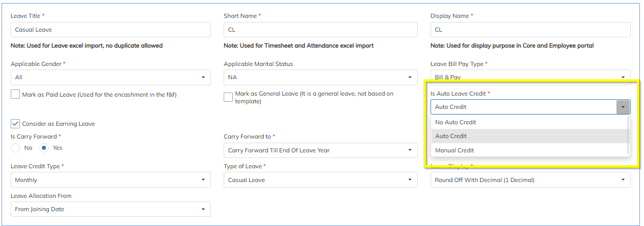Open the Round Off With Decimal dropdown
This screenshot has width=644, height=226.
[x=530, y=180]
